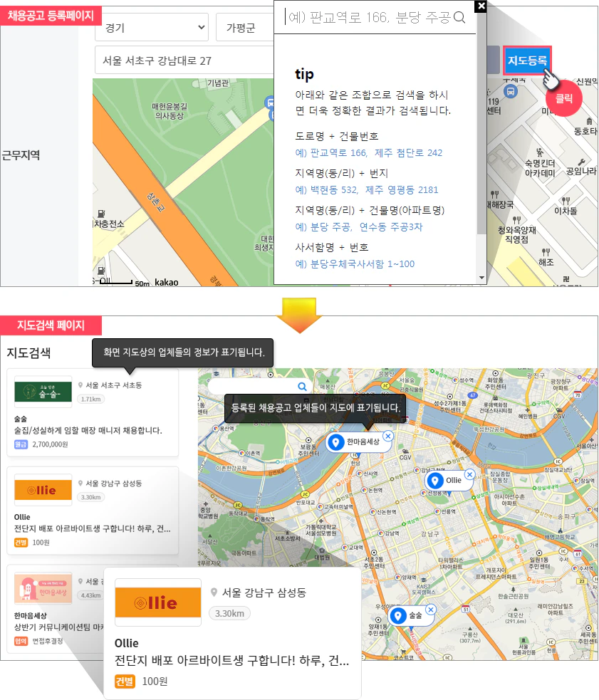The height and width of the screenshot is (700, 599).
Task: Click the 한마음세상 listing image
Action: (x=43, y=590)
